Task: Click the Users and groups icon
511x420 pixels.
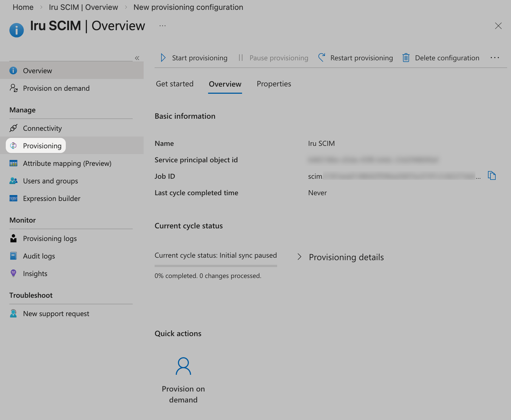Action: click(x=13, y=181)
